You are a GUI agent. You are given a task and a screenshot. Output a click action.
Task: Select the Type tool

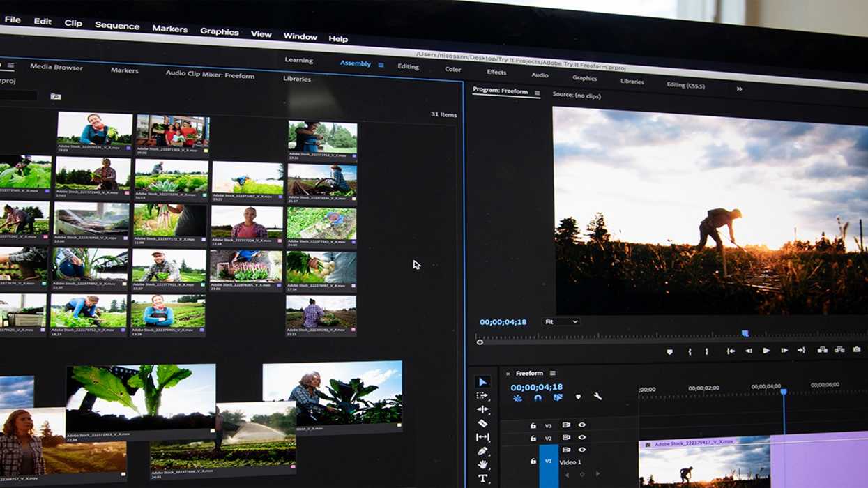pyautogui.click(x=482, y=478)
